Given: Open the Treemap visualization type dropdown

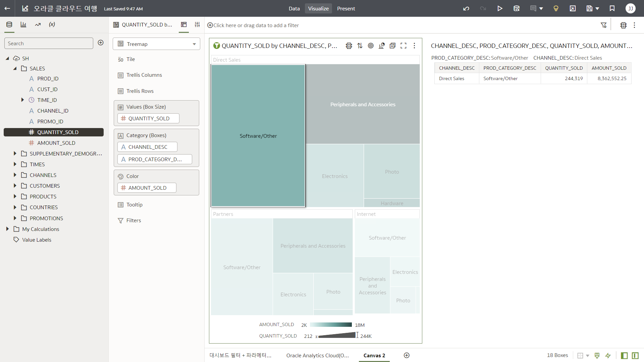Looking at the screenshot, I should [x=156, y=44].
